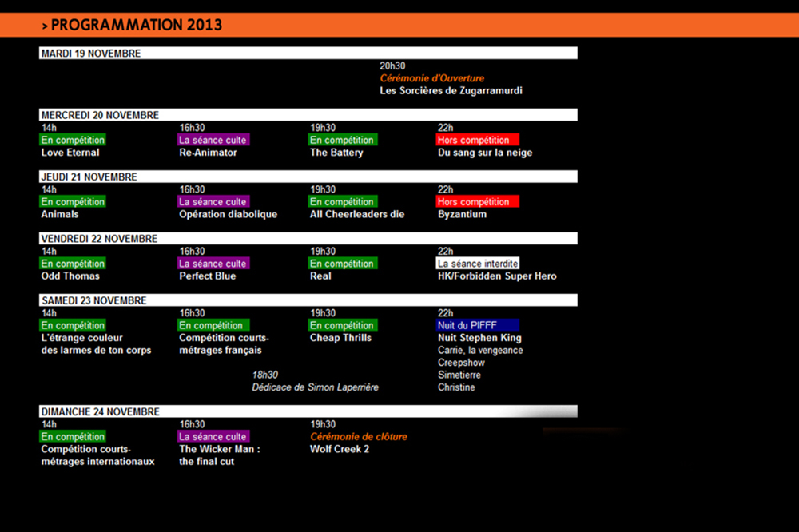Click the blue Nuit du PIFFF badge

click(477, 325)
